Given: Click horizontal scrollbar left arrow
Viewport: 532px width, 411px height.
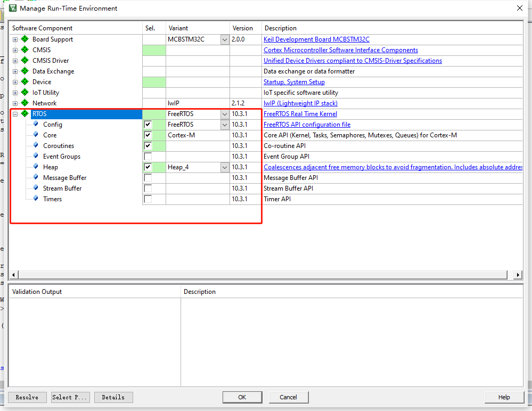Looking at the screenshot, I should pyautogui.click(x=13, y=275).
